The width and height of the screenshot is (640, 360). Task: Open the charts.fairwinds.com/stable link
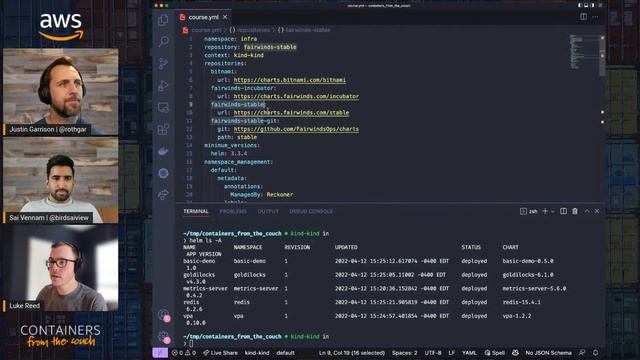coord(291,113)
